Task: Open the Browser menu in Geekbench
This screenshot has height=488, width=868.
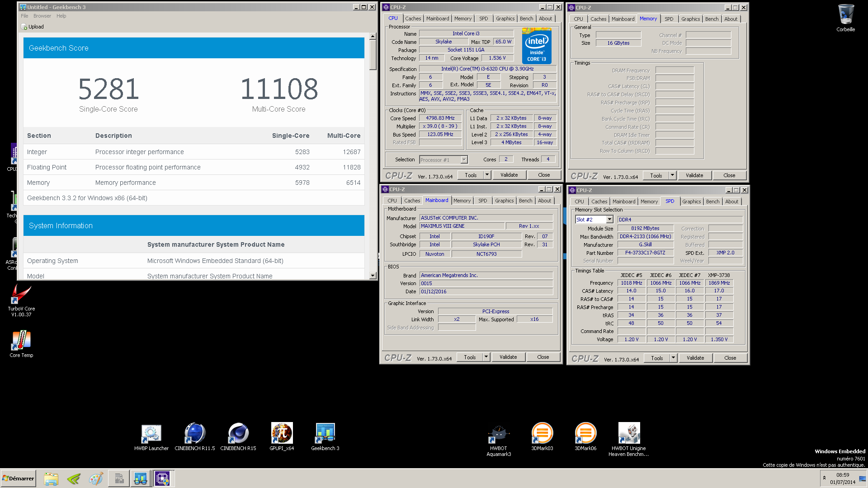Action: pos(42,16)
